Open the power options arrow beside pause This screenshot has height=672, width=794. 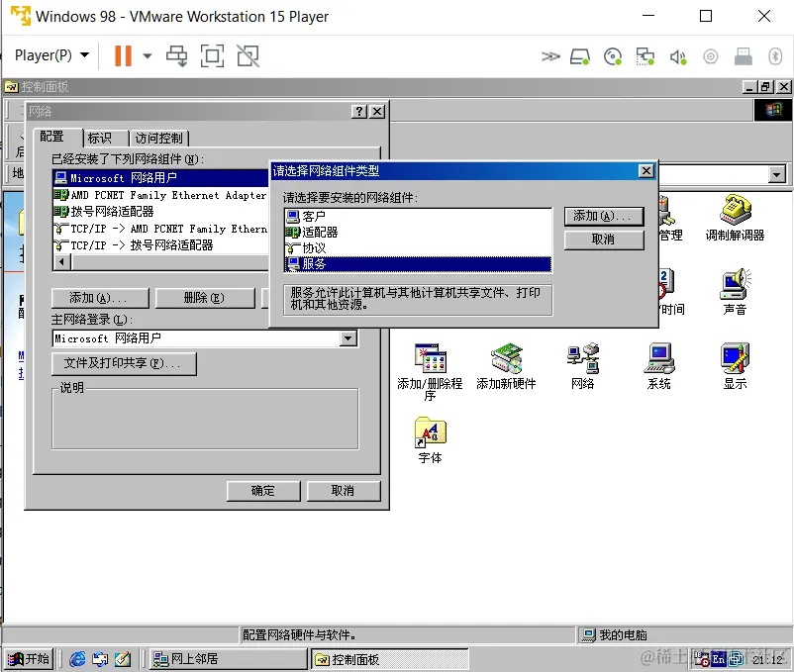(148, 55)
